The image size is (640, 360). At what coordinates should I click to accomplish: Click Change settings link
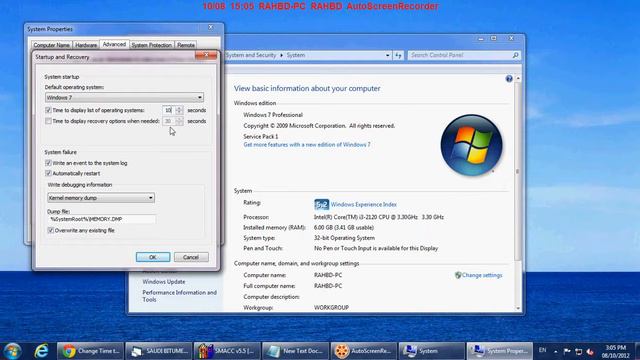(482, 275)
